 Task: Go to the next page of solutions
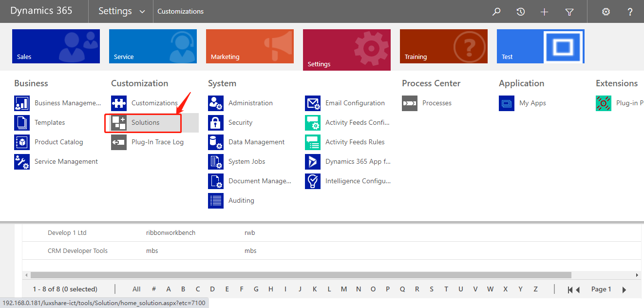(625, 289)
